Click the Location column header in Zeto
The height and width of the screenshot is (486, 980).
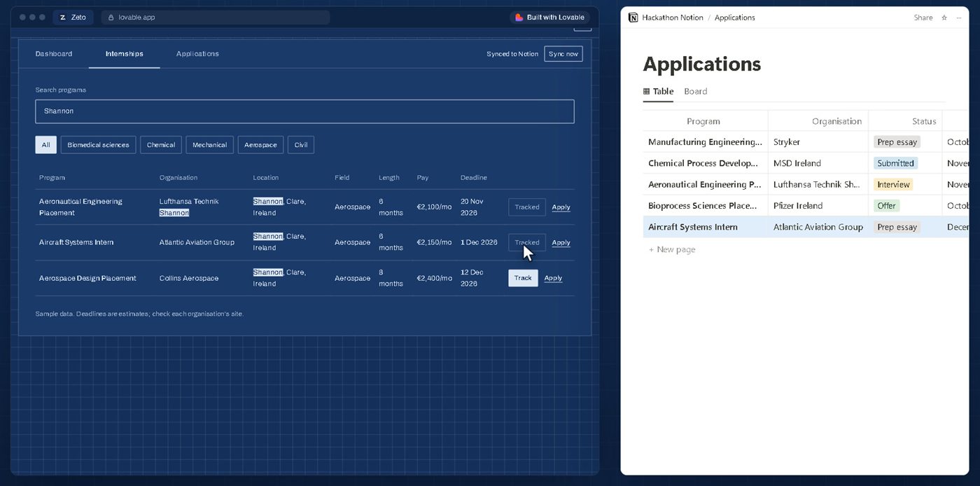point(265,178)
